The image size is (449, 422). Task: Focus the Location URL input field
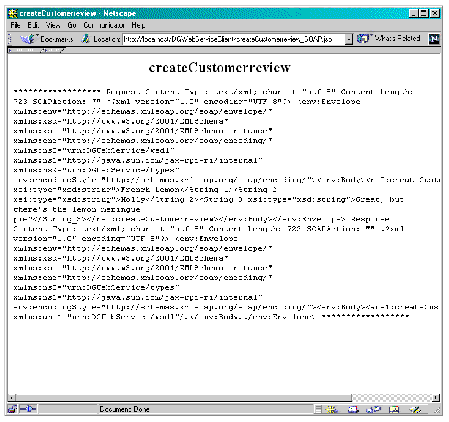pos(234,39)
